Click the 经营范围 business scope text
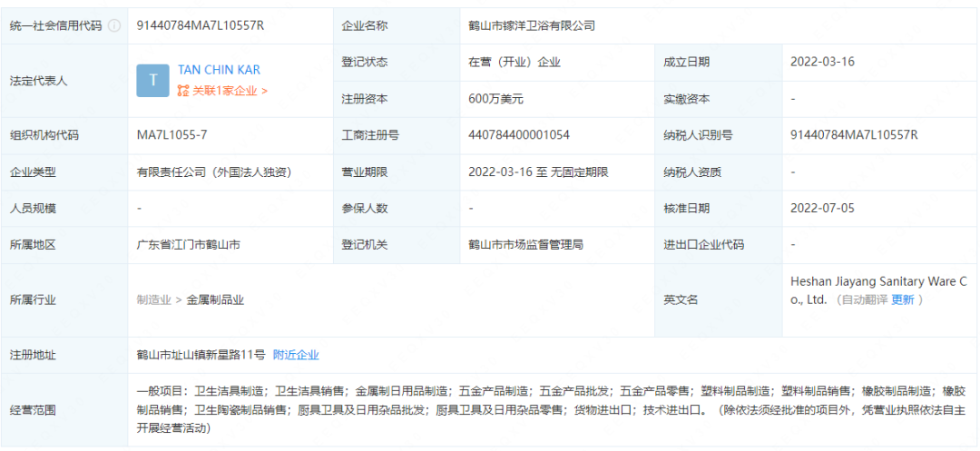This screenshot has width=980, height=451. [x=544, y=408]
